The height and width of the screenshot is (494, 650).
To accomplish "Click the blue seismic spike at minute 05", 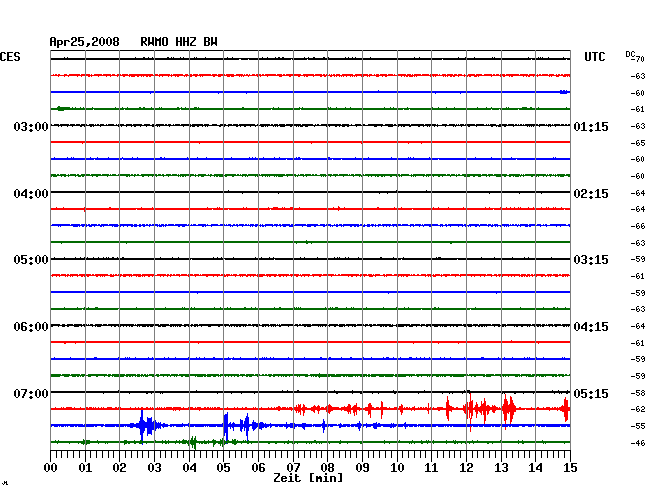I will [226, 426].
